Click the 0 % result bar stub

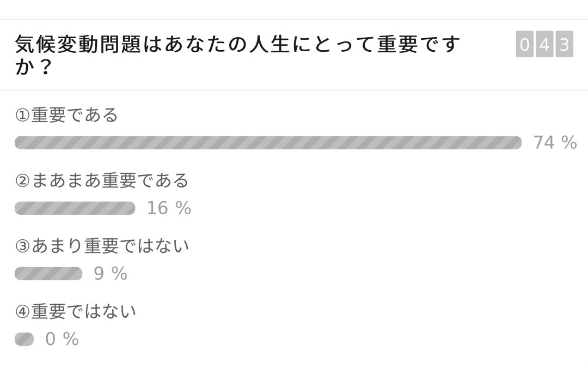tap(24, 339)
